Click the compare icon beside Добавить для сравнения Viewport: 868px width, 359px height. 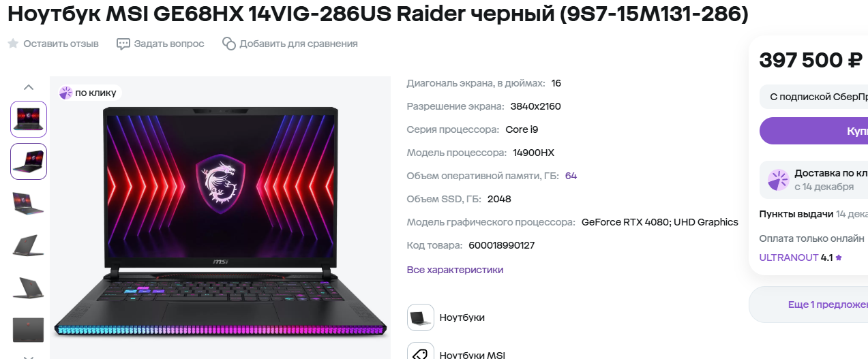pyautogui.click(x=229, y=44)
